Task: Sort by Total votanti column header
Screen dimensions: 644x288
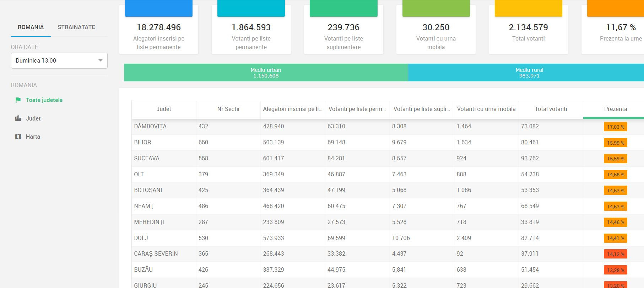Action: point(551,109)
